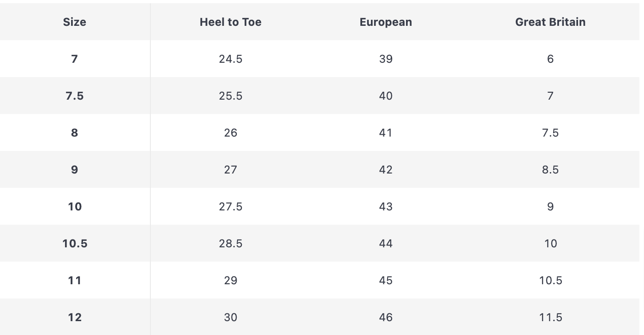Click the Size column header
The width and height of the screenshot is (644, 335).
[74, 22]
